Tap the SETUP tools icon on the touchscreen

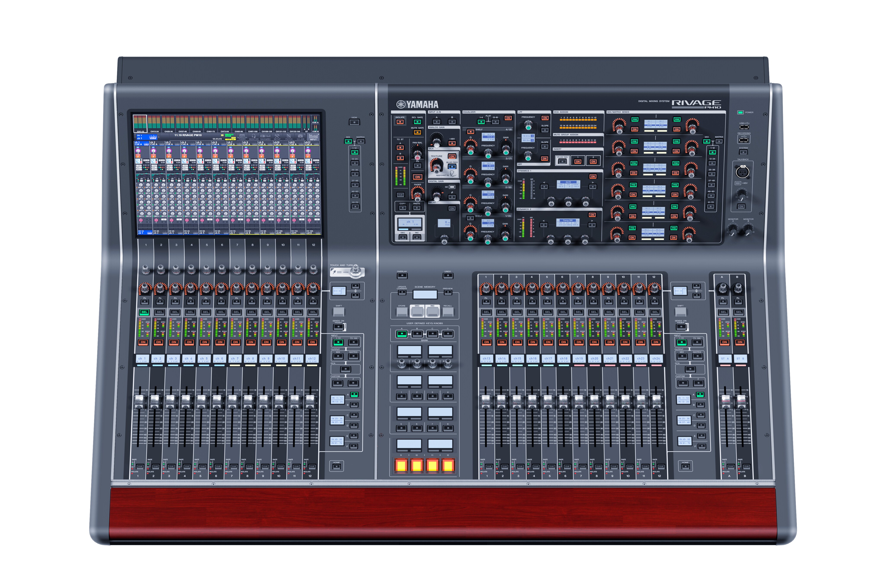277,138
